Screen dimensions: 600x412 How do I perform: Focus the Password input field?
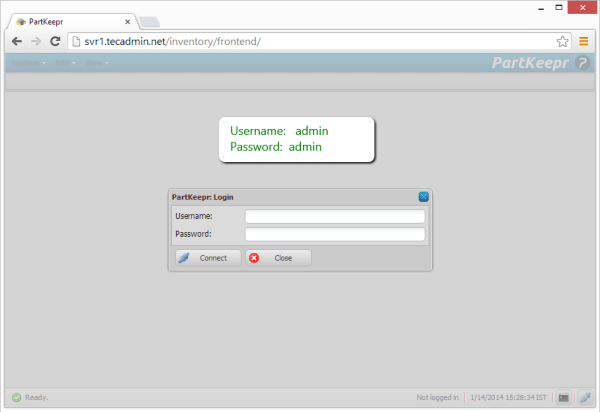tap(334, 234)
